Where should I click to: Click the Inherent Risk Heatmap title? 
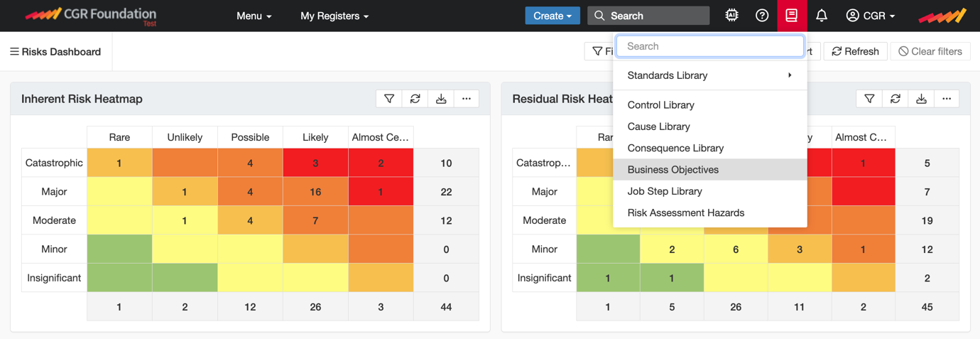(82, 99)
